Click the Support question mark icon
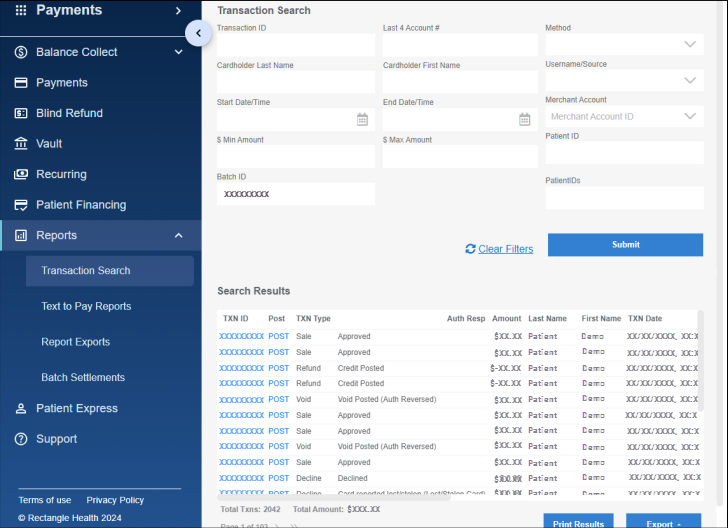The height and width of the screenshot is (528, 728). coord(20,439)
